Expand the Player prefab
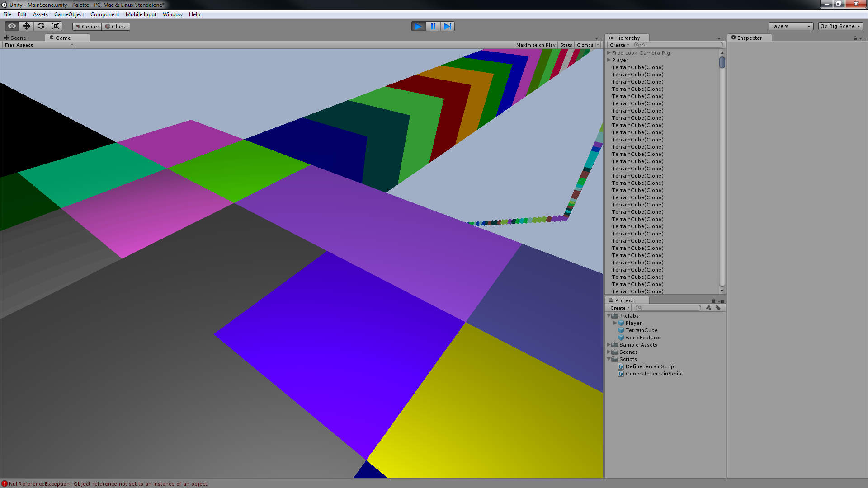This screenshot has width=868, height=488. 615,323
